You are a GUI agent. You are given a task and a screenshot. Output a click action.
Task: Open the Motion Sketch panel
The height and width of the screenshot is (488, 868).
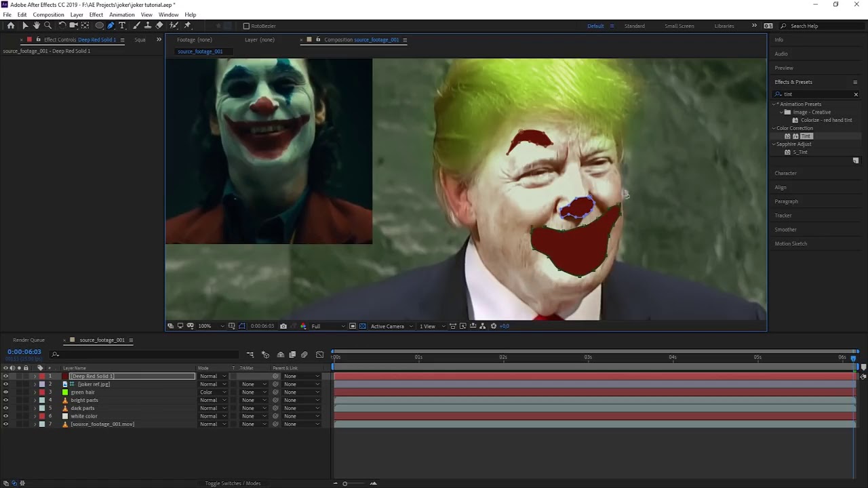pos(791,244)
